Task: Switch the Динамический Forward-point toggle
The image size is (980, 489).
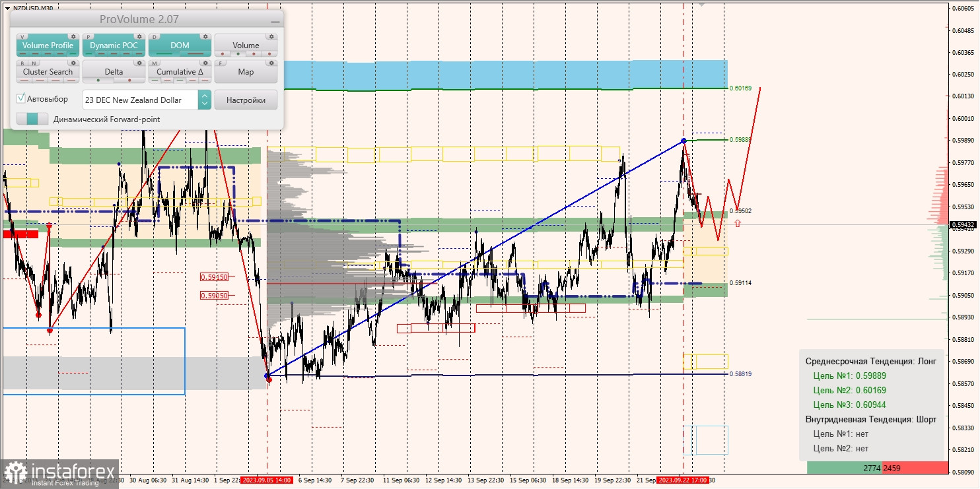Action: (32, 119)
